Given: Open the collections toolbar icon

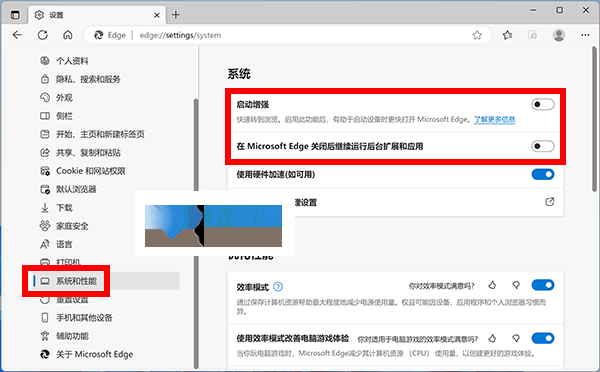Looking at the screenshot, I should coord(532,35).
